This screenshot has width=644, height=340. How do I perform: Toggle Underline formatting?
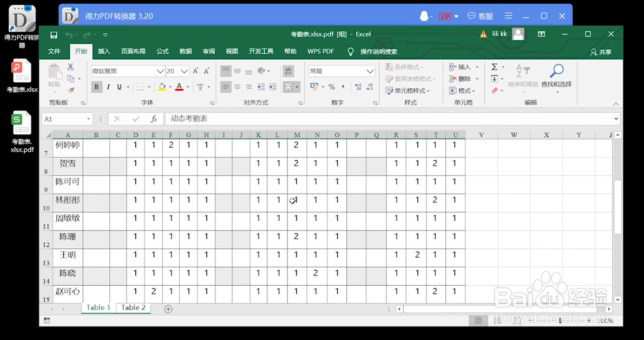119,87
